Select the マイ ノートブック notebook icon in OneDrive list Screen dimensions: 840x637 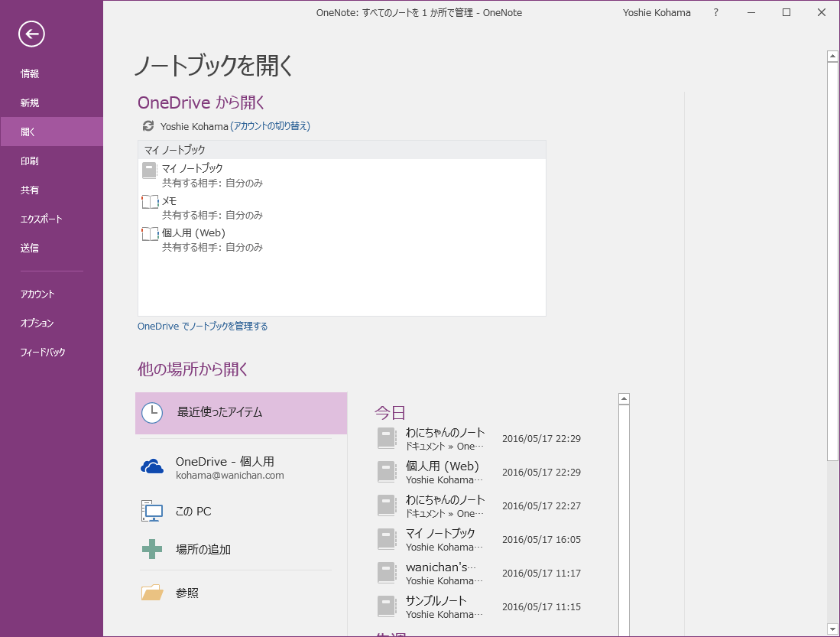(x=150, y=171)
